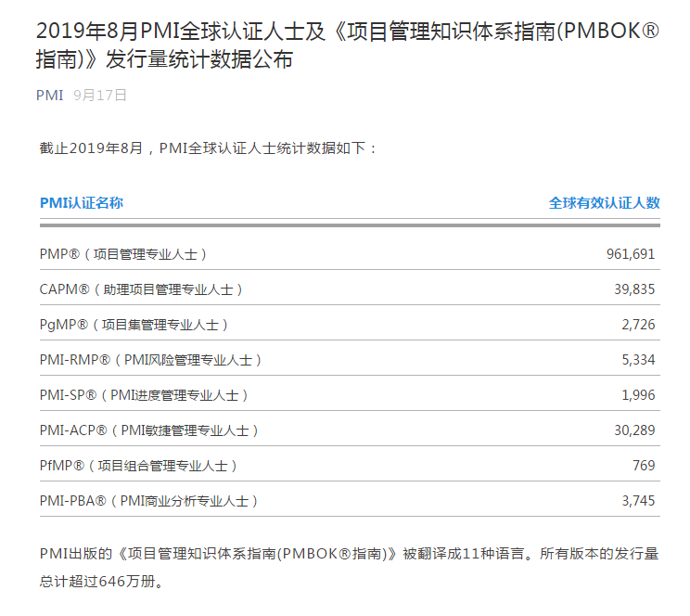Click the PMI author link under the title
The width and height of the screenshot is (690, 616).
pyautogui.click(x=49, y=96)
